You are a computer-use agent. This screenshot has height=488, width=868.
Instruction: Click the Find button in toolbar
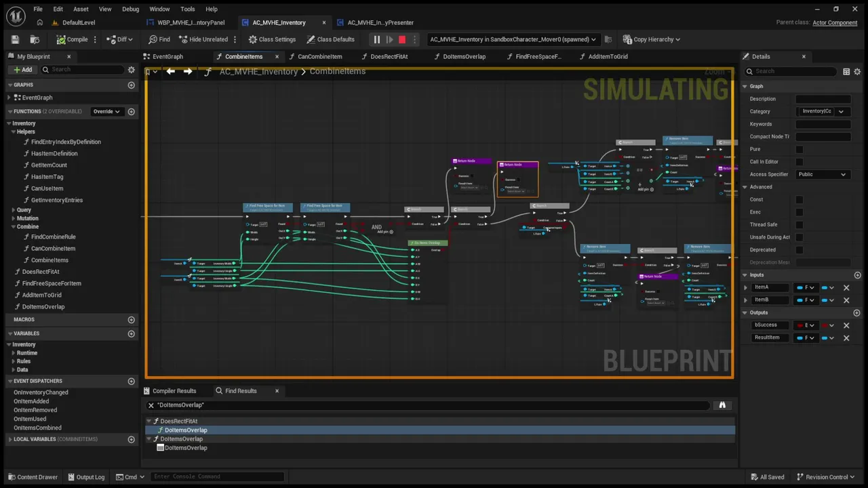pos(159,39)
